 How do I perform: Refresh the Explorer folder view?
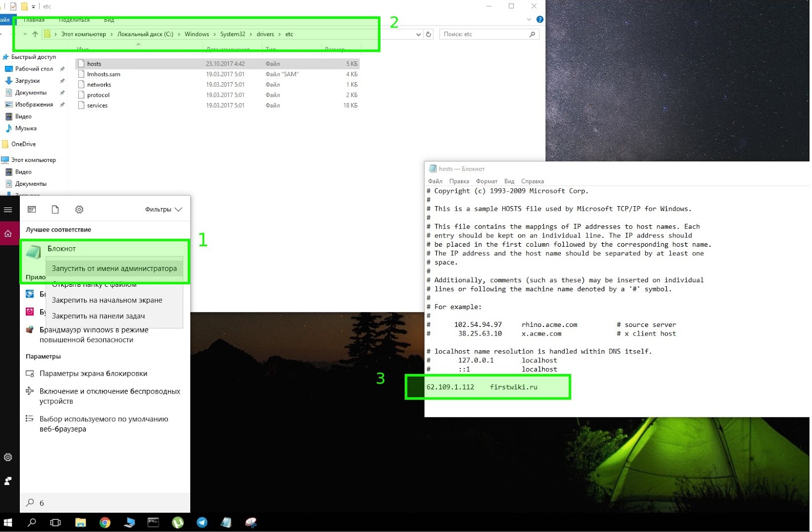point(429,34)
